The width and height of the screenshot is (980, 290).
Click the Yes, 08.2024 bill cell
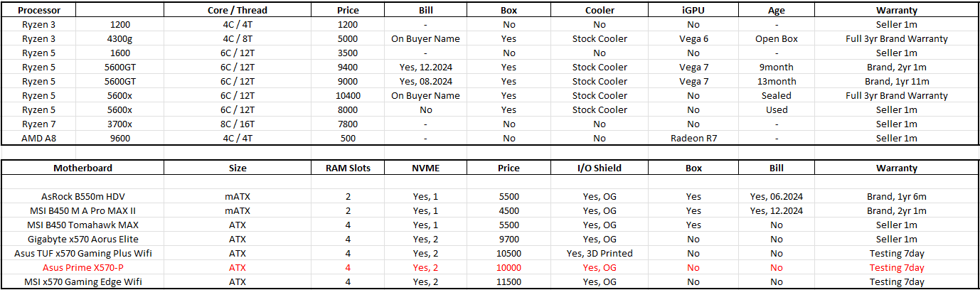[425, 82]
